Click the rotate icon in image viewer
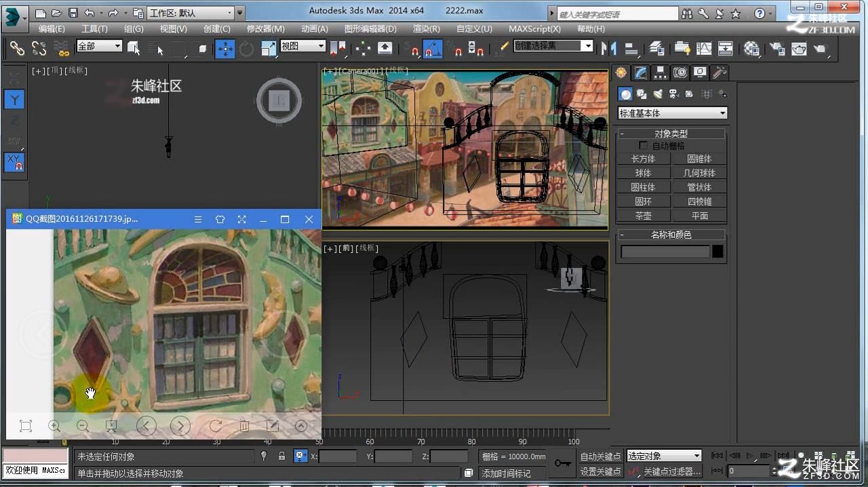Viewport: 868px width, 487px height. click(x=216, y=426)
